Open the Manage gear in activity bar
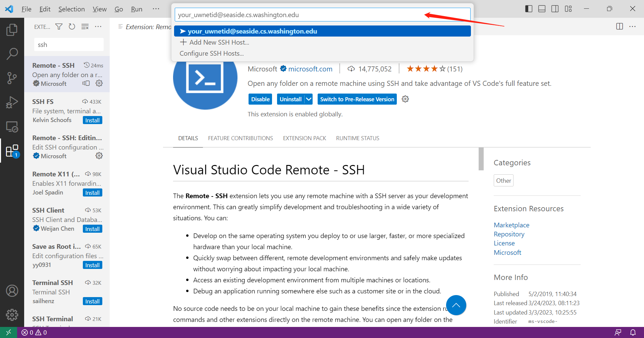The height and width of the screenshot is (338, 644). [12, 315]
